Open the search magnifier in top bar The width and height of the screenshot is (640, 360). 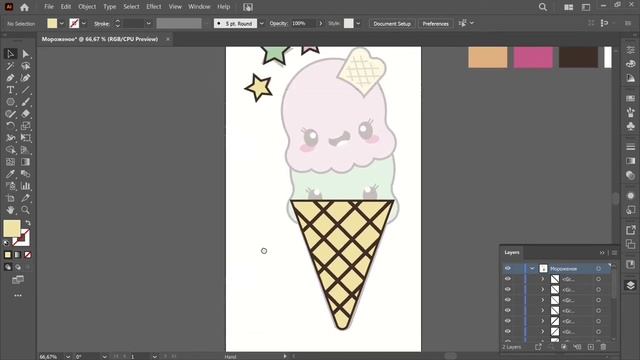tap(543, 7)
